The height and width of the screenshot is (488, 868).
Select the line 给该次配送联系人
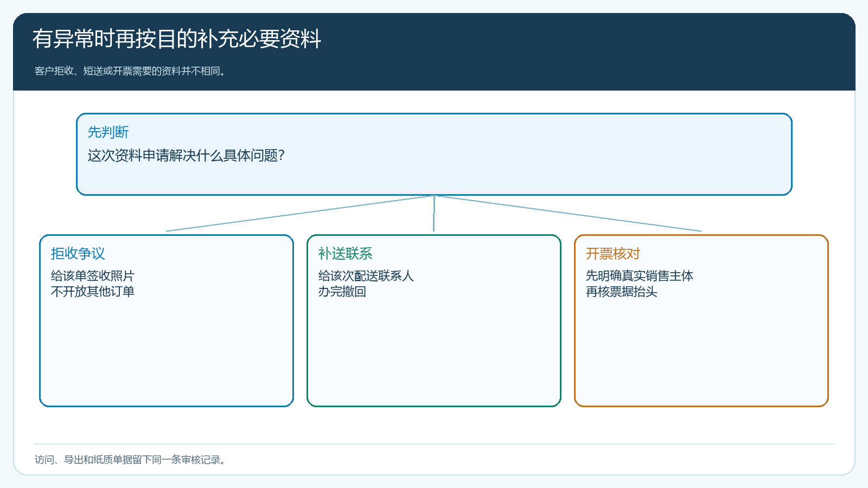(366, 276)
